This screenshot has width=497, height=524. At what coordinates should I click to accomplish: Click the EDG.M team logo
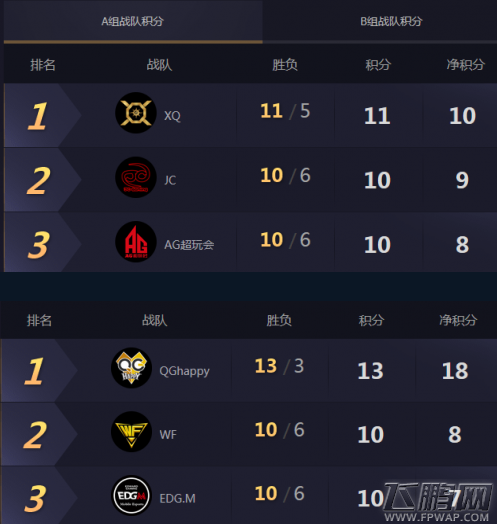click(x=131, y=495)
